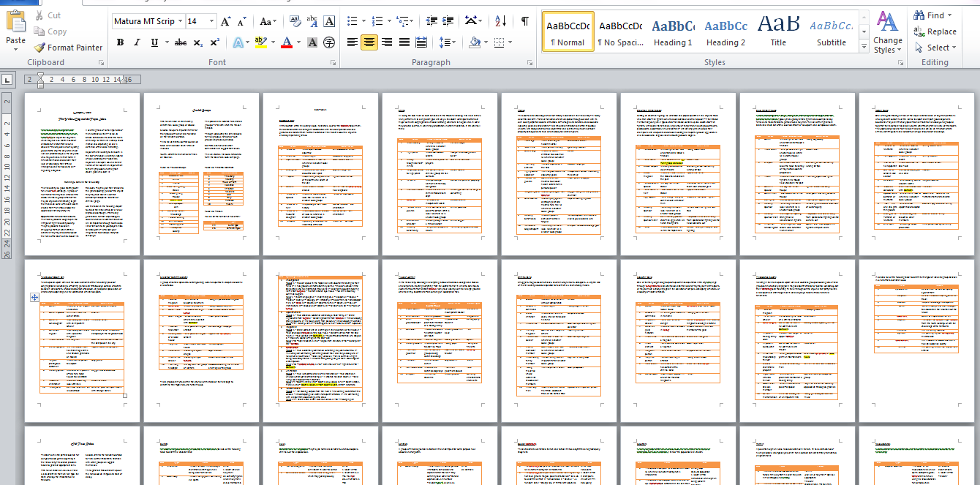Open the Clipboard pane launcher

(101, 63)
